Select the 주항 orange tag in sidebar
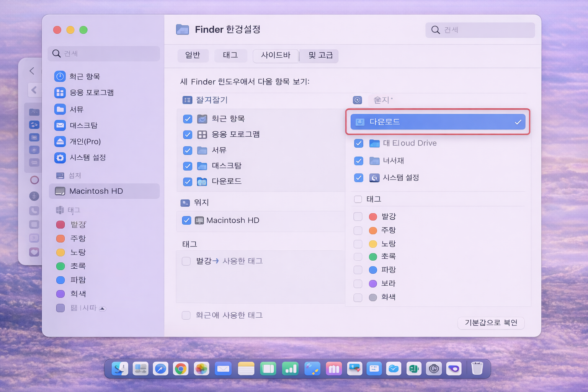 coord(72,238)
